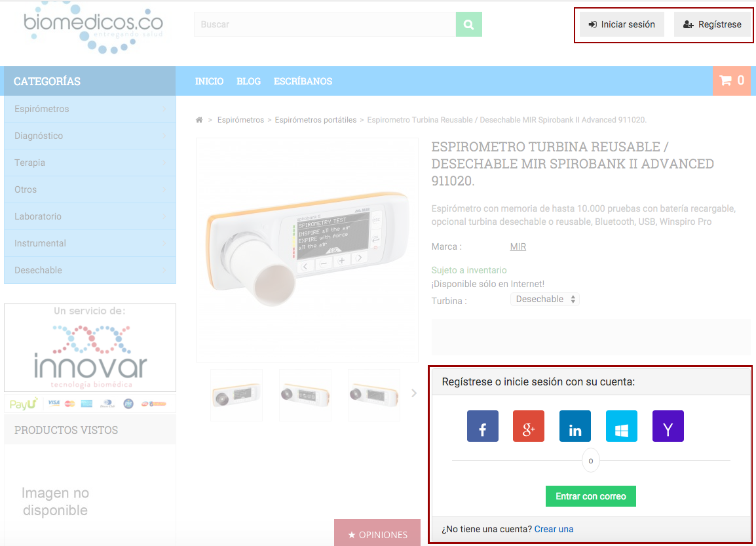The width and height of the screenshot is (756, 546).
Task: Open the Turbina dropdown set to Desechable
Action: pos(545,299)
